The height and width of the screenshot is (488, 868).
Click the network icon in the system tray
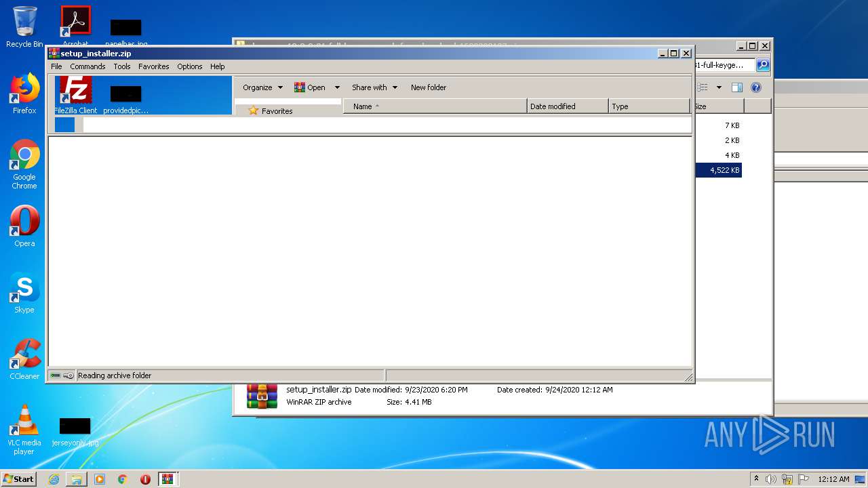tap(787, 479)
